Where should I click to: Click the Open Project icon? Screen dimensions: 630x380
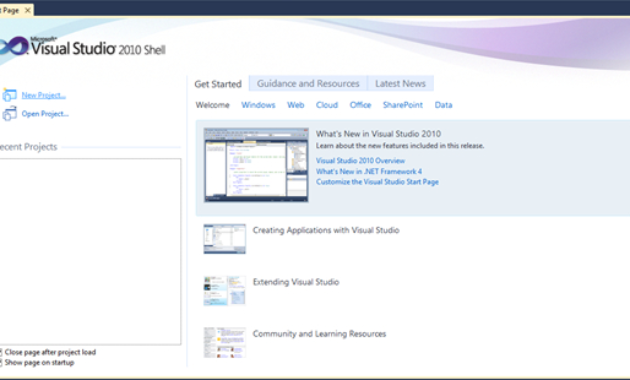tap(9, 114)
